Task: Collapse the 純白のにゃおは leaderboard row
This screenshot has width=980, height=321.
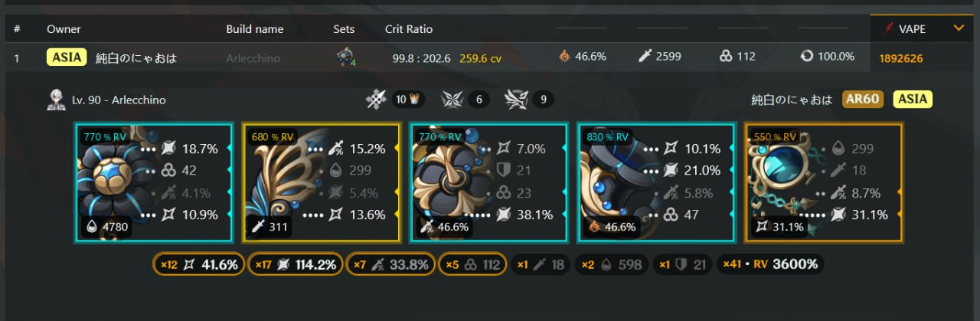Action: [x=490, y=57]
